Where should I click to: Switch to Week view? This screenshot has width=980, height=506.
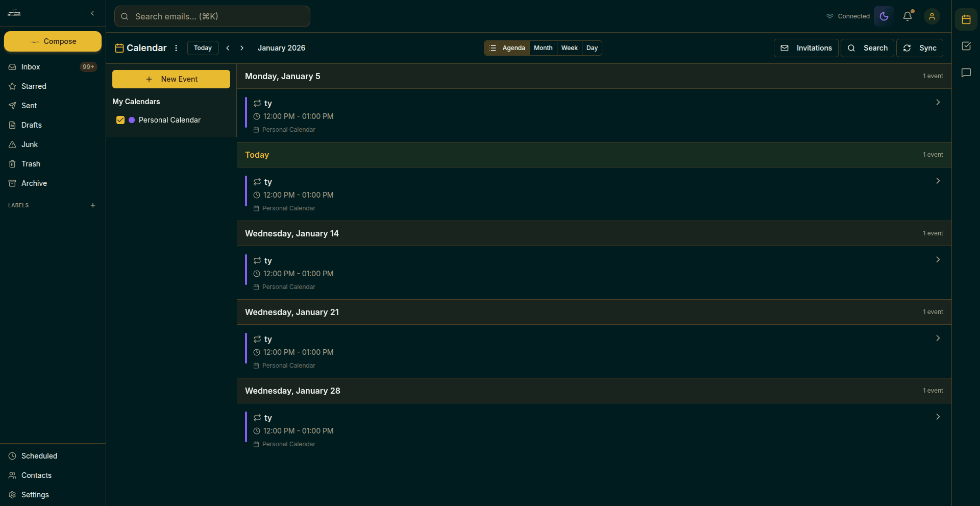coord(569,48)
